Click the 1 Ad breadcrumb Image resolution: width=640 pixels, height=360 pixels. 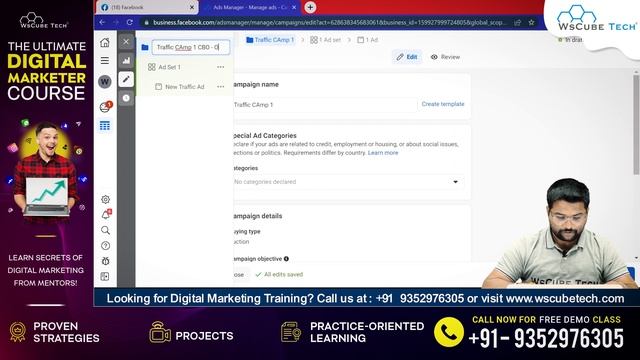(367, 40)
